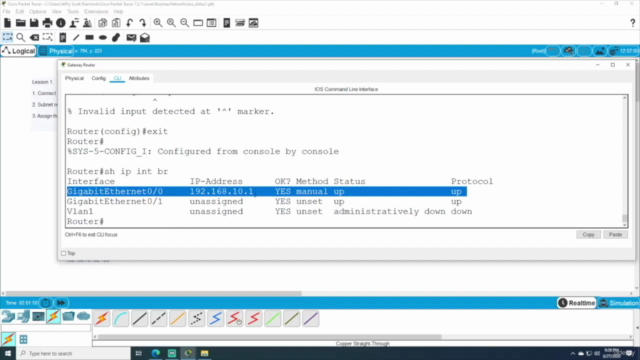Click the cable list horizontal scrollbar

(x=269, y=337)
